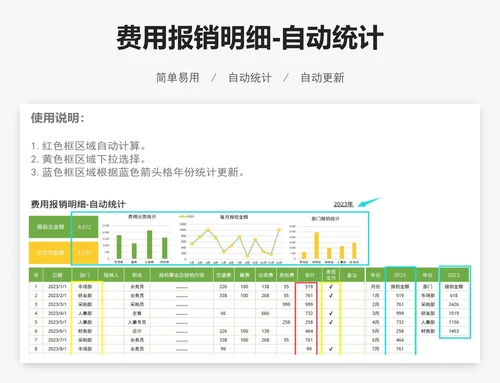Select date cell 2023/3/1

(x=57, y=304)
